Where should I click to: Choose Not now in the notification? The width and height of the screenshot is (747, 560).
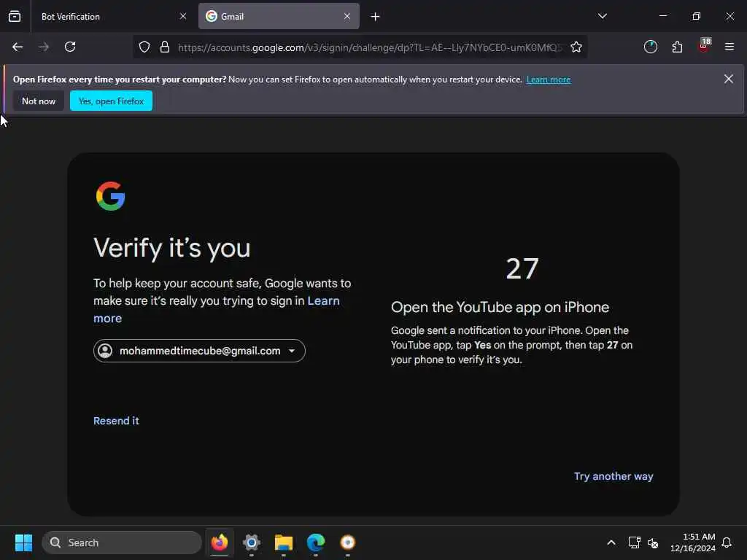39,101
